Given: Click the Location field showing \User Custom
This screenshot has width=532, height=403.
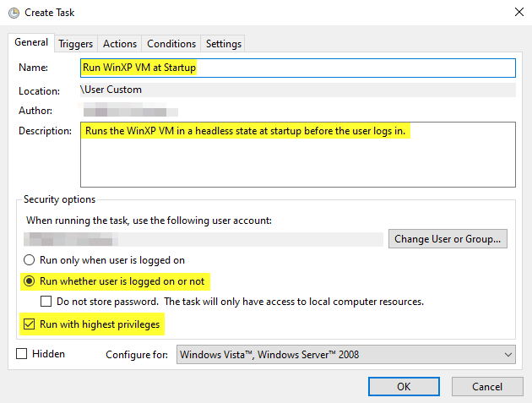Looking at the screenshot, I should 297,90.
